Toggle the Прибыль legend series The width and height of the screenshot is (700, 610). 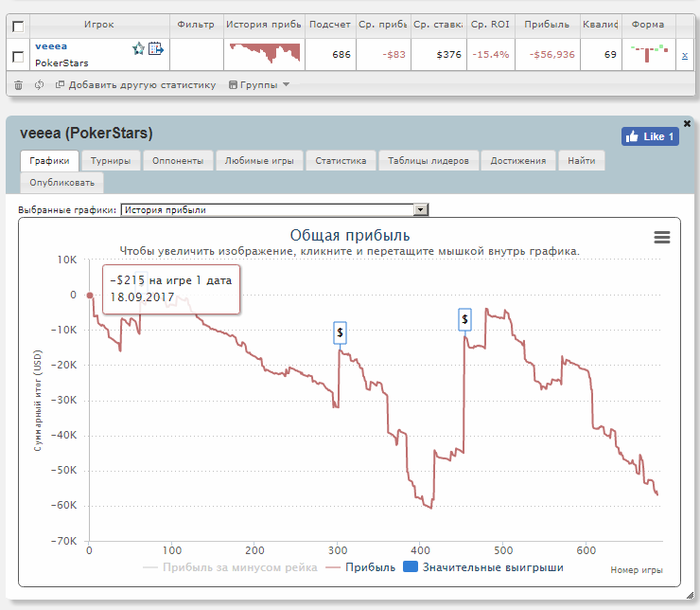[x=361, y=567]
